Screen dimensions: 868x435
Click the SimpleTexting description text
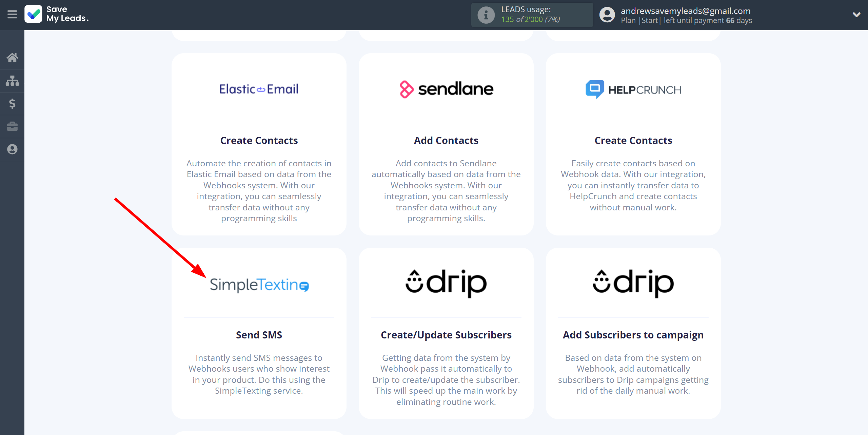[259, 374]
